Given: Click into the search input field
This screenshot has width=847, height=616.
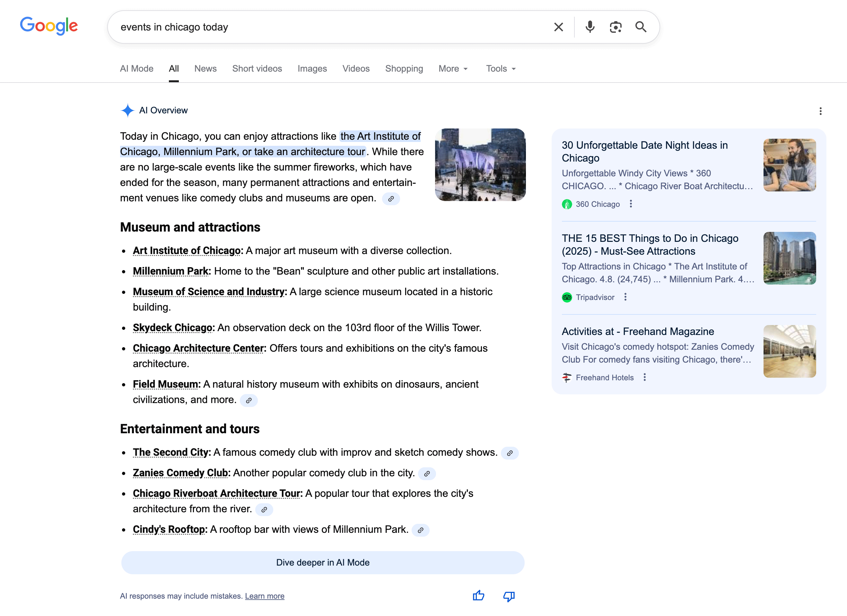Looking at the screenshot, I should tap(329, 27).
